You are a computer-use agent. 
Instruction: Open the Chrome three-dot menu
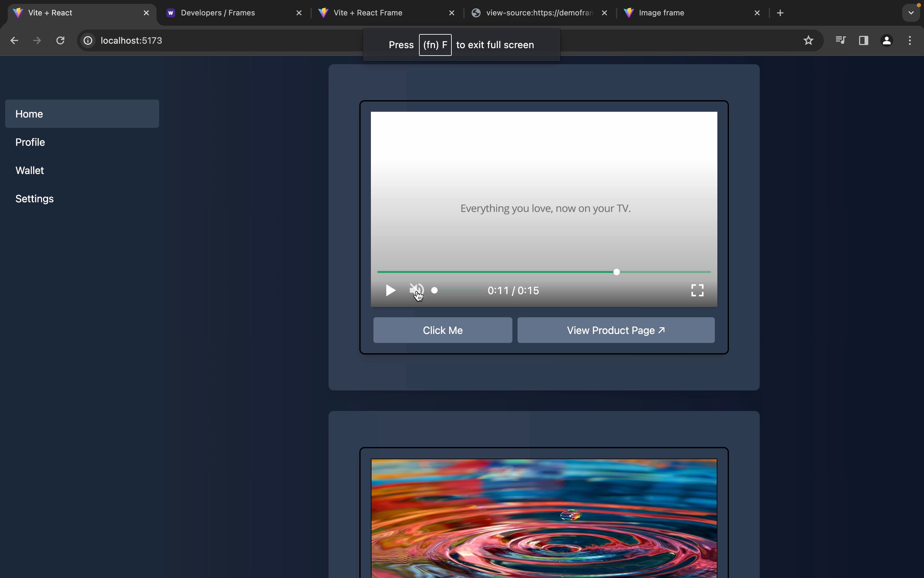[x=911, y=40]
